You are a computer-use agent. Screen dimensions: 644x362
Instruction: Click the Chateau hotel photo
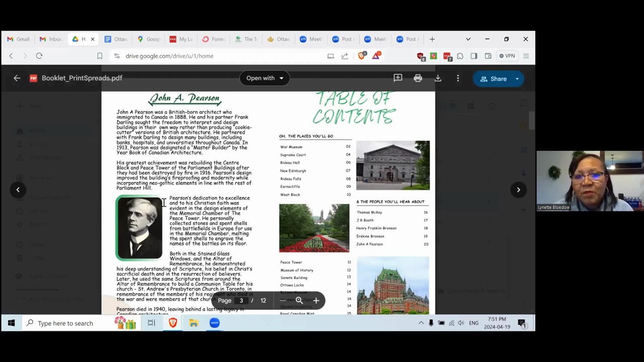(x=393, y=285)
